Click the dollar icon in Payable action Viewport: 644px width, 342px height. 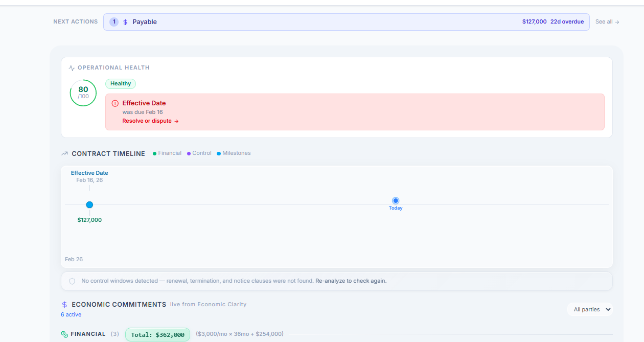pos(125,22)
